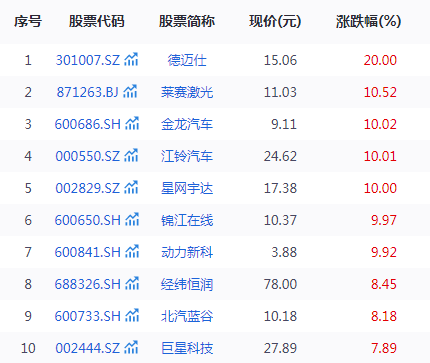Image resolution: width=430 pixels, height=363 pixels.
Task: Open chart icon beside 000550.SZ
Action: tap(131, 155)
